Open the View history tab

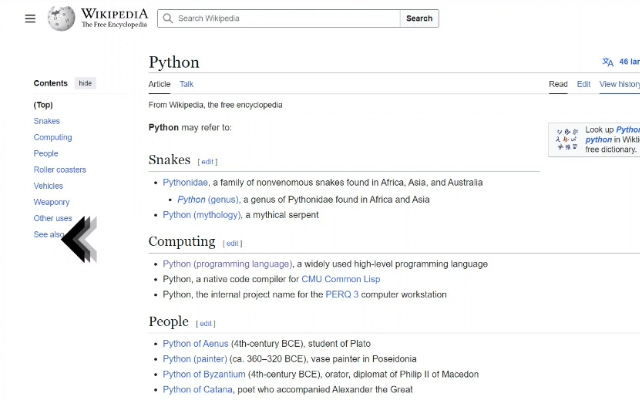pos(619,84)
